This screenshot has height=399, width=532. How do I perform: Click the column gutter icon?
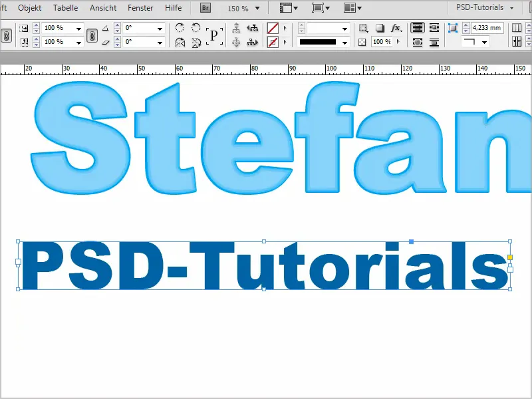click(517, 42)
